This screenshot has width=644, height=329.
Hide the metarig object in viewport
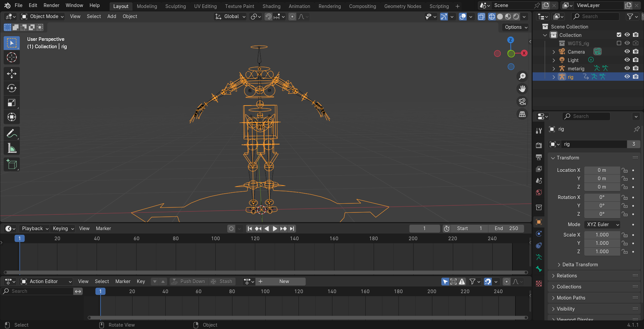(627, 68)
